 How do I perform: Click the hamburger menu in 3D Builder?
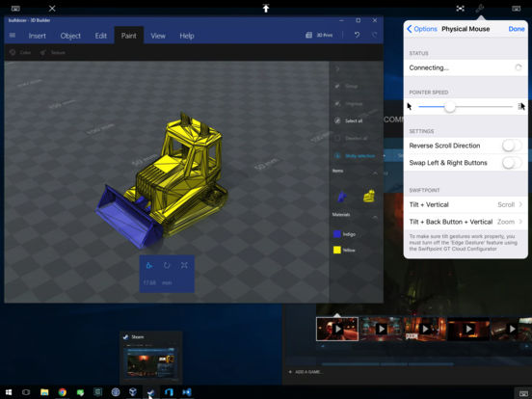(13, 36)
